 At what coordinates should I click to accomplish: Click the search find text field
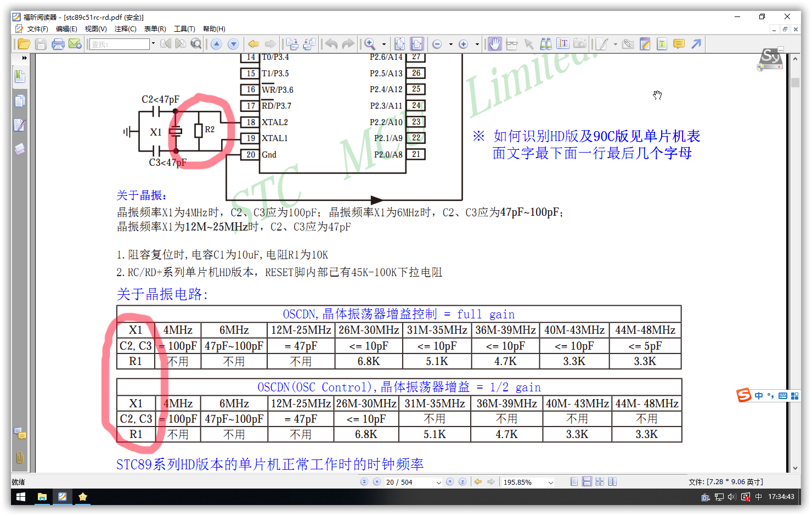[120, 44]
